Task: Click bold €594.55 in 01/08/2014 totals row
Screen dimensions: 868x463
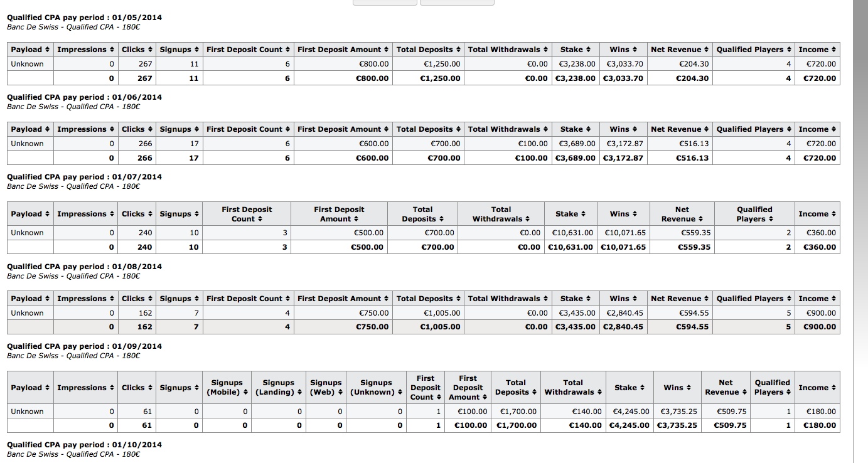Action: point(694,327)
